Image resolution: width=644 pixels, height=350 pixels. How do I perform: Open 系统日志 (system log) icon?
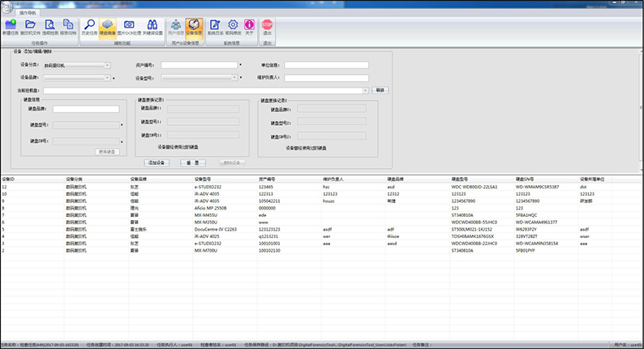coord(215,28)
